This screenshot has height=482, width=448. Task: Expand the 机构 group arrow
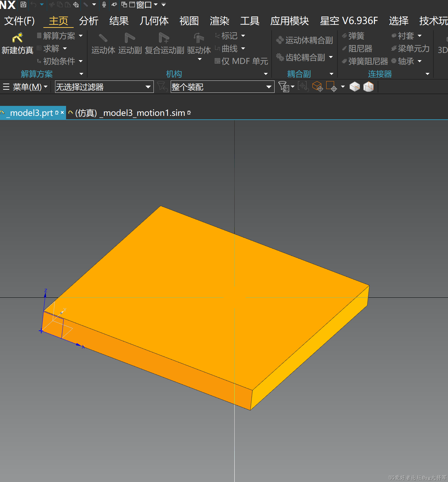click(266, 74)
